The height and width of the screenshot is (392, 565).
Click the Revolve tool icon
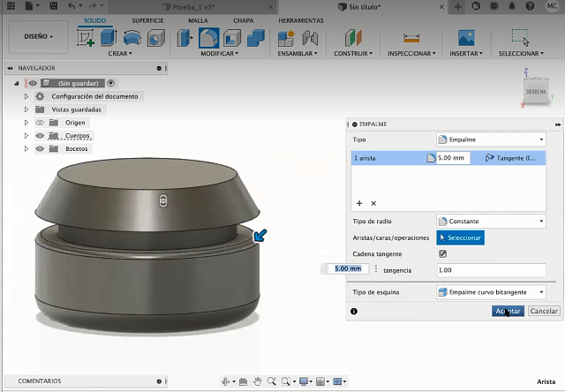tap(132, 38)
